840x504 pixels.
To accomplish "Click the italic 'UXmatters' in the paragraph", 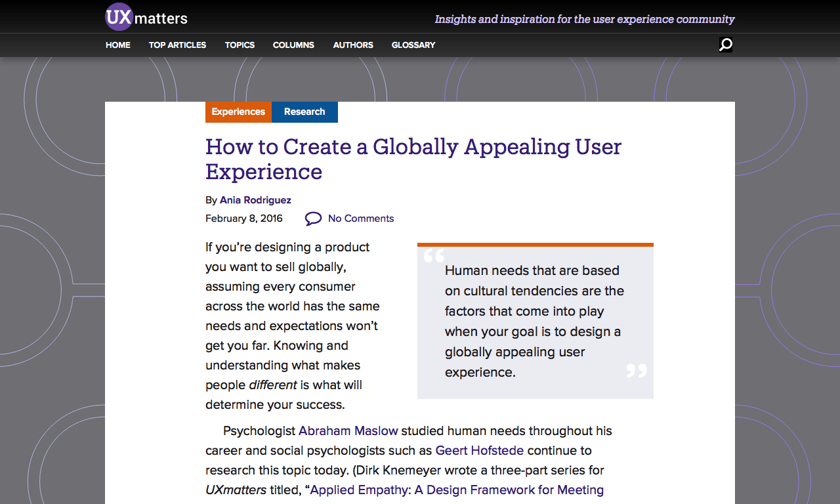I will tap(236, 490).
